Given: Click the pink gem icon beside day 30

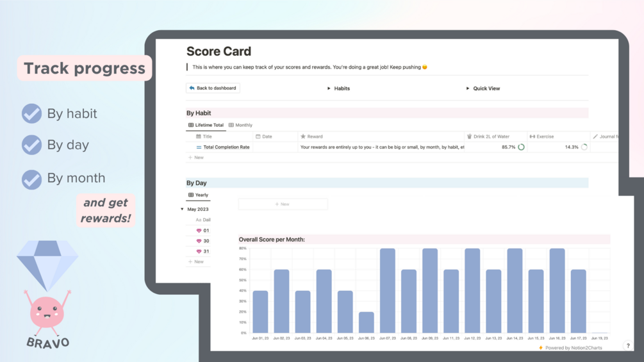Looking at the screenshot, I should [199, 241].
